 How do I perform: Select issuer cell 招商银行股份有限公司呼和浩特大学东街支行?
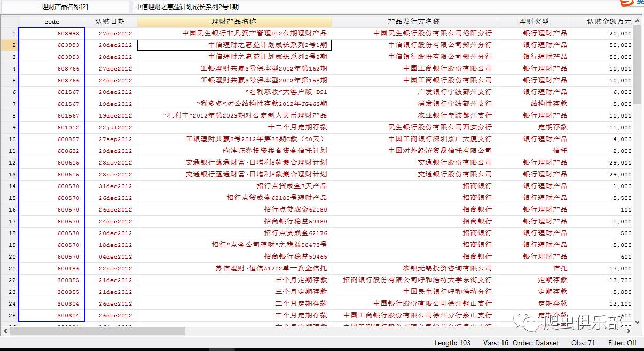414,280
